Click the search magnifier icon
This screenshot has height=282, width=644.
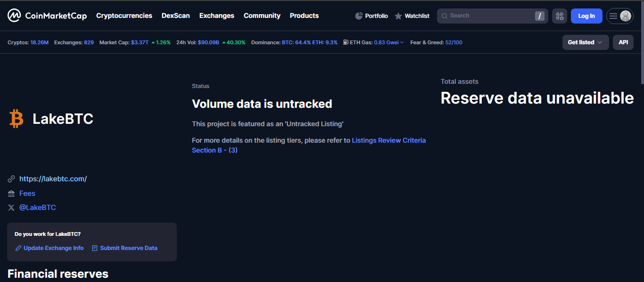pyautogui.click(x=444, y=16)
